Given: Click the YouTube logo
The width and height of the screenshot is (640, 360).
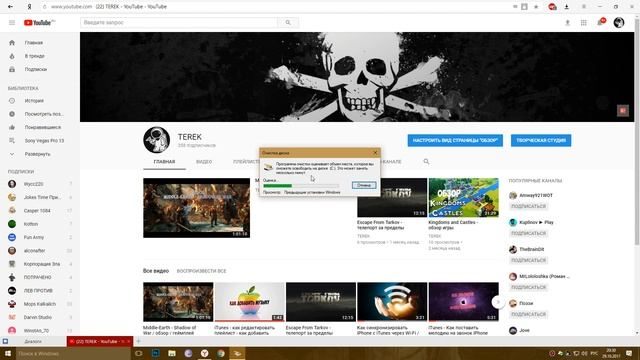Looking at the screenshot, I should pos(39,23).
